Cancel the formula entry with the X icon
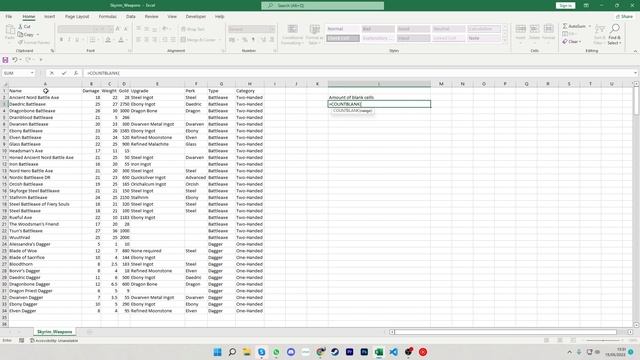 52,73
